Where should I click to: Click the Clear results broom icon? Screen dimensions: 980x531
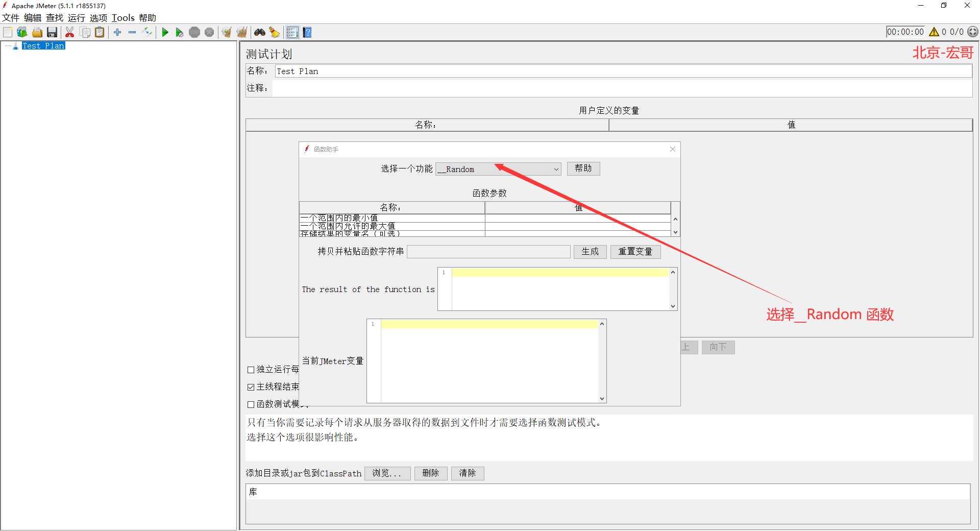pyautogui.click(x=227, y=32)
